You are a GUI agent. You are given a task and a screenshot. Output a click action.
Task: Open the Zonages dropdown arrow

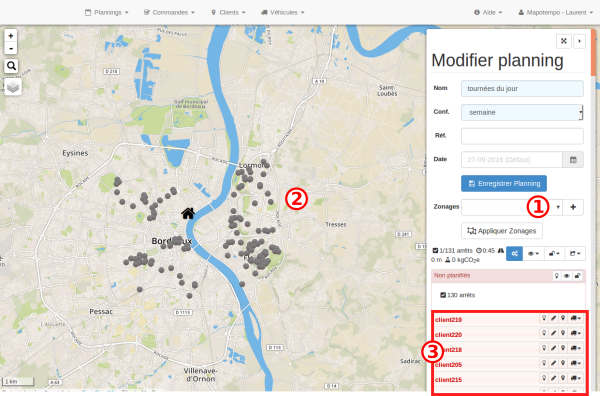pyautogui.click(x=558, y=207)
